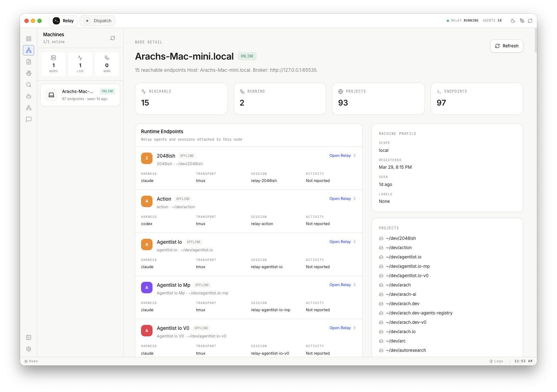
Task: Expand Open Relay chevron for 2048ish
Action: 355,155
